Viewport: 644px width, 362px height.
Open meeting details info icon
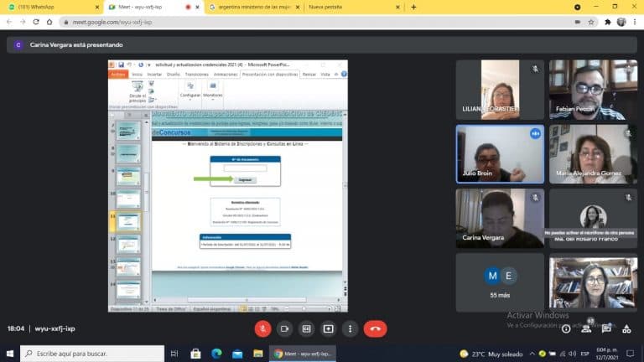click(566, 328)
